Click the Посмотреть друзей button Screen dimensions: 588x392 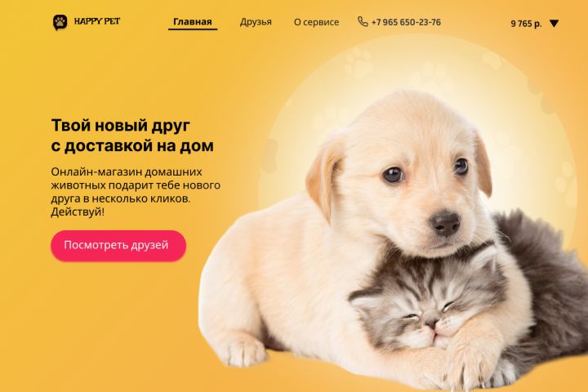click(118, 245)
